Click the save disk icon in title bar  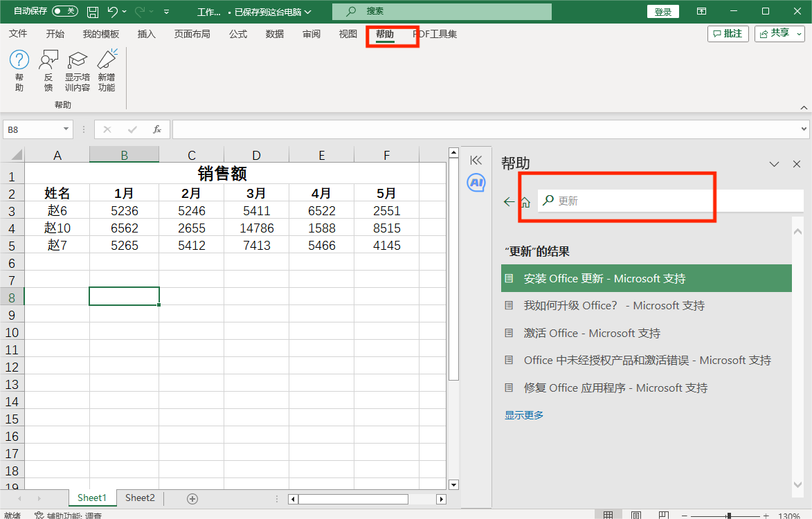coord(93,12)
